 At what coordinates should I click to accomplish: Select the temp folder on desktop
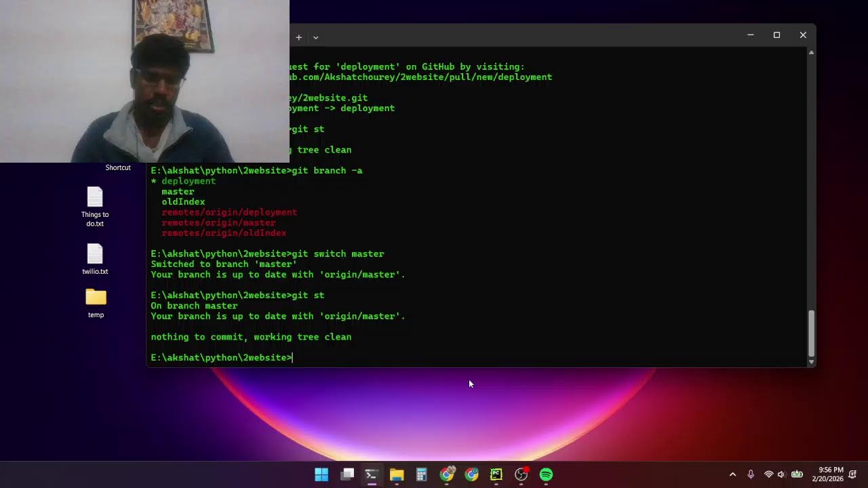(x=96, y=303)
